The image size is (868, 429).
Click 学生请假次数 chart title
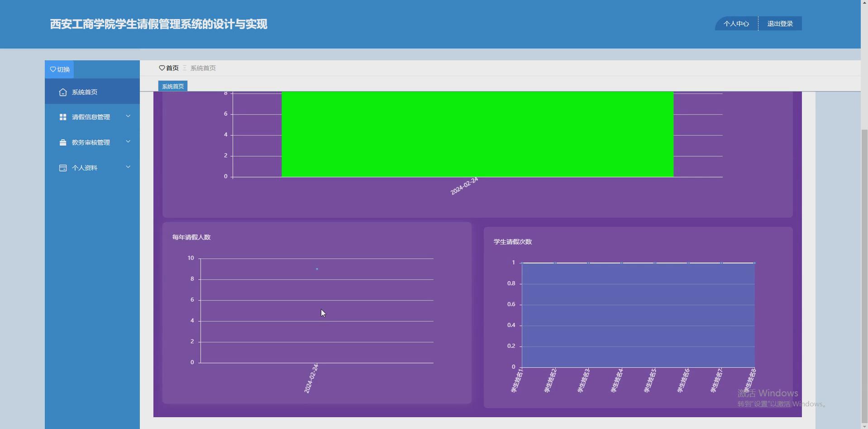[513, 242]
